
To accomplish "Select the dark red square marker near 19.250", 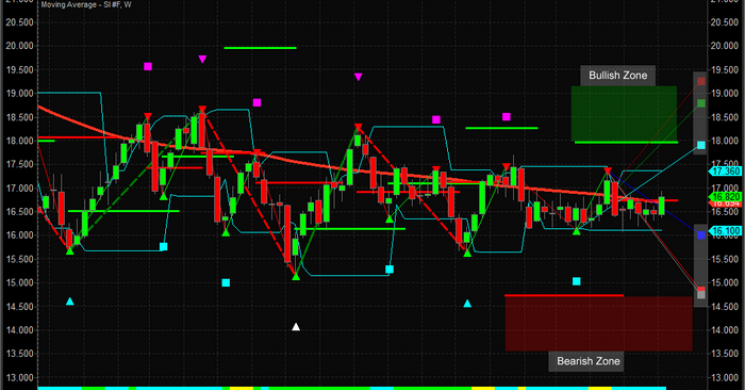I will 701,81.
